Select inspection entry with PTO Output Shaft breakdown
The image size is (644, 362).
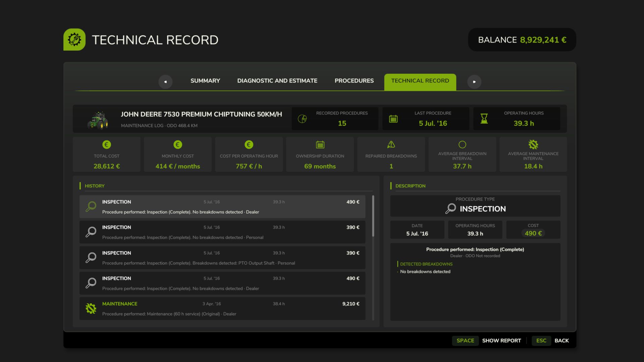pos(222,258)
